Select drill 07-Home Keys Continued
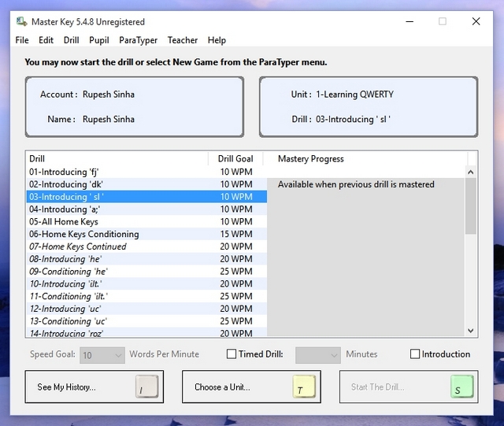 [146, 246]
